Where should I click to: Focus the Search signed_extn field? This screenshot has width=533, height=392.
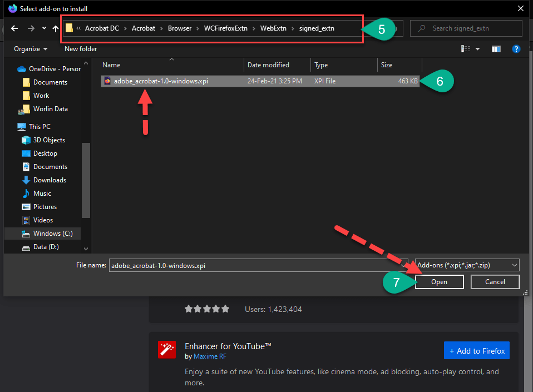pos(466,28)
